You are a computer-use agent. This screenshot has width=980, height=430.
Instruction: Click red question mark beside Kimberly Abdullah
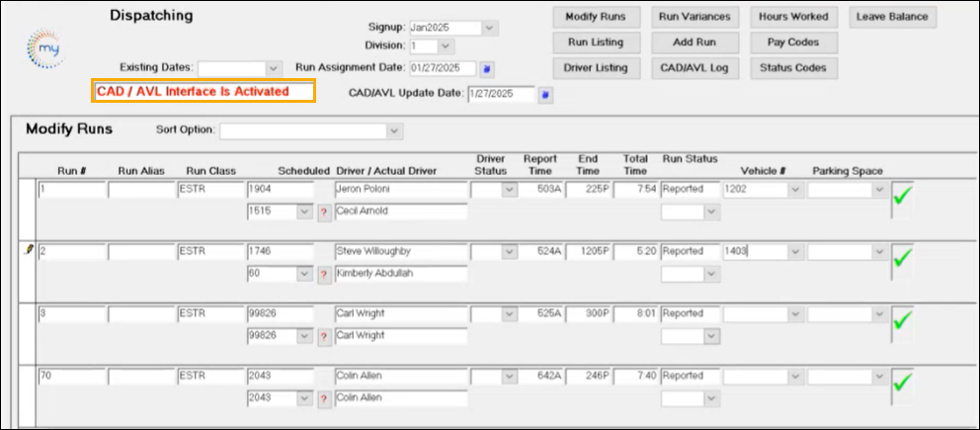tap(323, 275)
